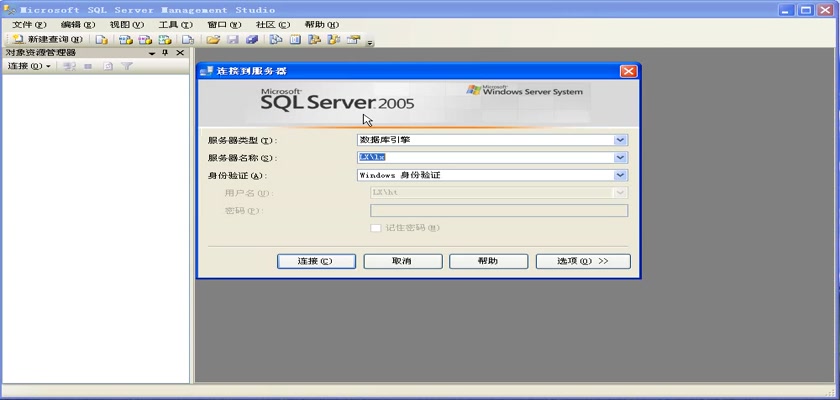Click the Filter funnel icon in Object Explorer
This screenshot has width=840, height=400.
[x=126, y=66]
